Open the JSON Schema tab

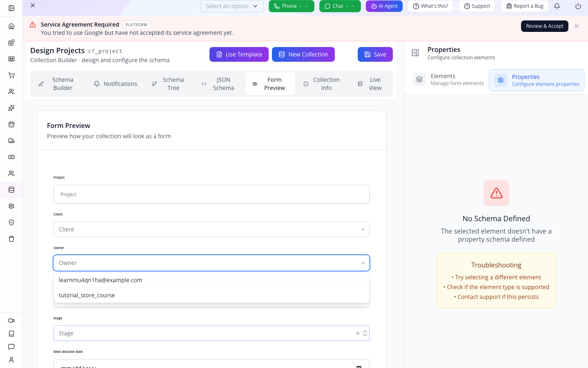tap(218, 84)
